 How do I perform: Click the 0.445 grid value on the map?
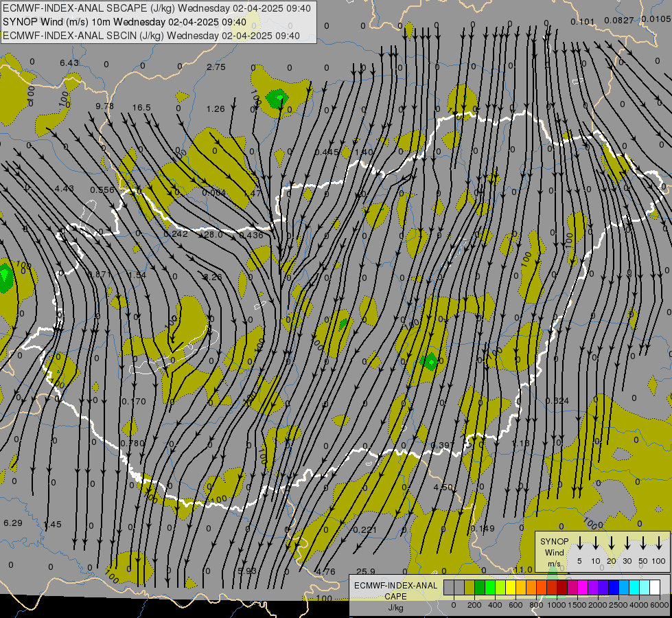coord(327,152)
